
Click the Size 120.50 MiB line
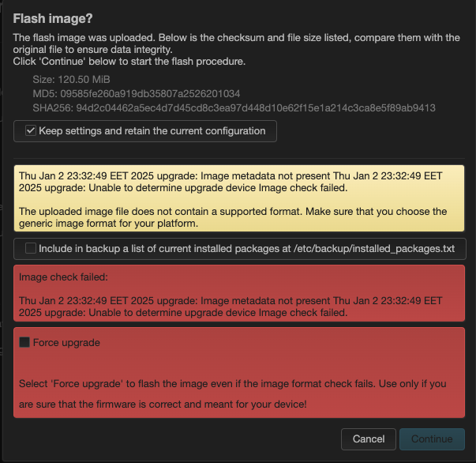point(71,80)
